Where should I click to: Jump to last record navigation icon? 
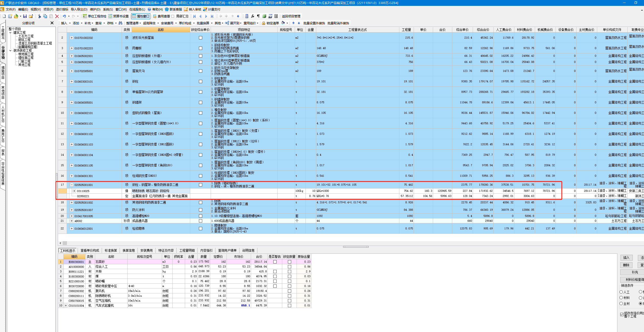tap(212, 16)
